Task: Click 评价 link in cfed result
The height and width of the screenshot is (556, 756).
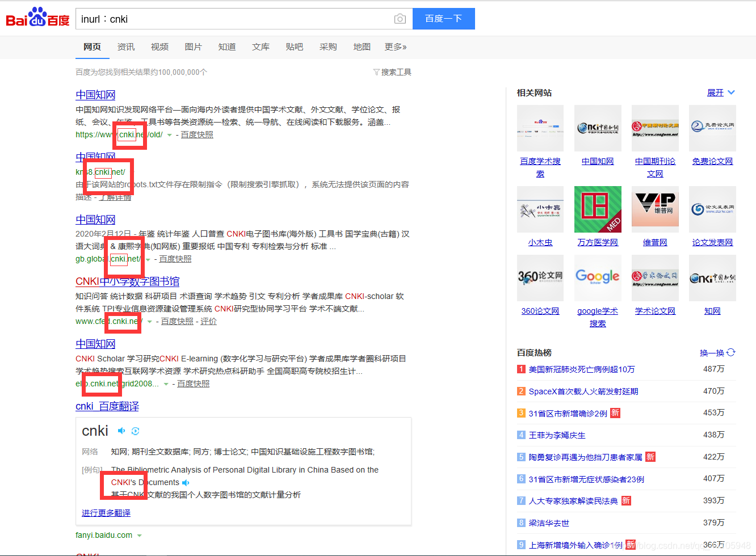Action: coord(208,321)
